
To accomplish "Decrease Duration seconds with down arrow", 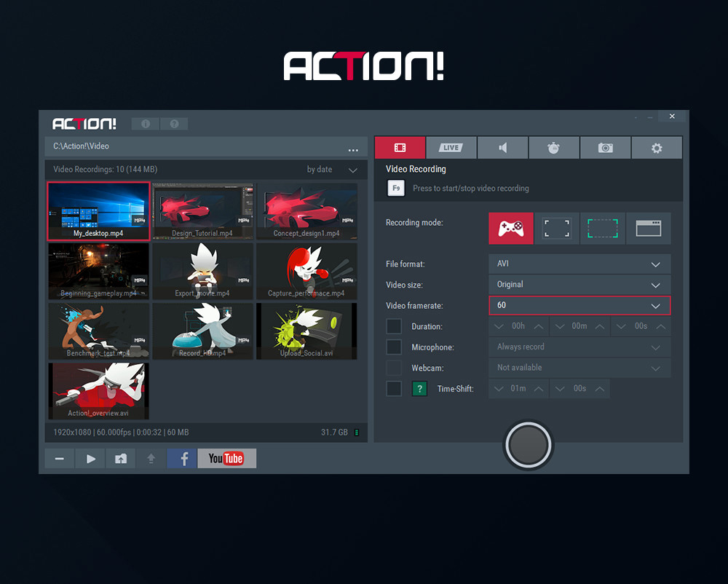I will (621, 326).
